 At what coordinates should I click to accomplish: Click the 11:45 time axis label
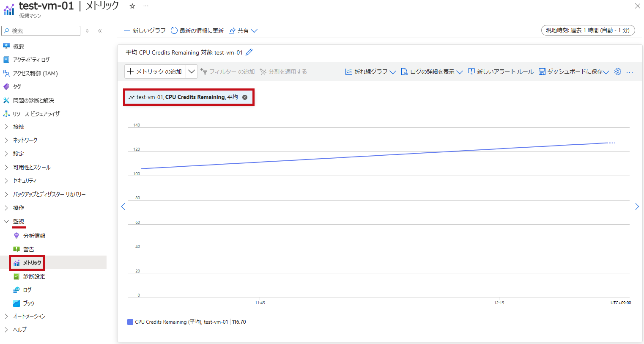point(260,303)
